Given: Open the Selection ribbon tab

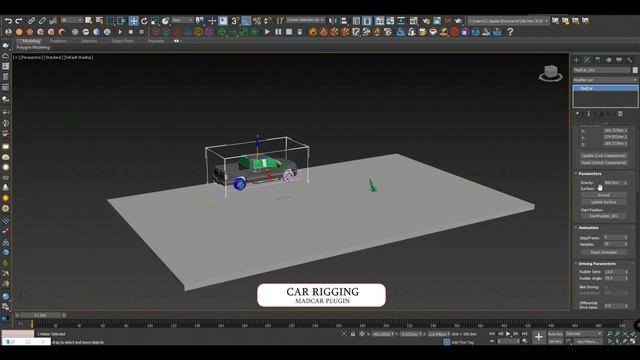Looking at the screenshot, I should coord(89,41).
